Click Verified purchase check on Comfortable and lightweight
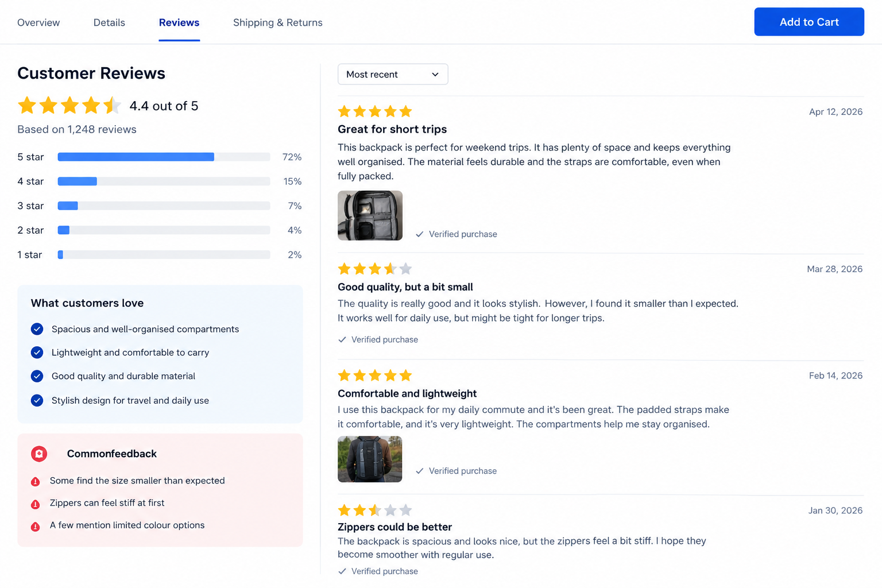Screen dimensions: 882x588 coord(420,471)
